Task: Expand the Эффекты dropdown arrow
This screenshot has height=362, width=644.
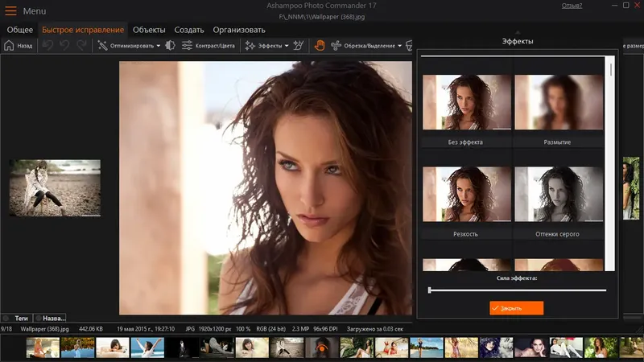Action: pos(287,46)
